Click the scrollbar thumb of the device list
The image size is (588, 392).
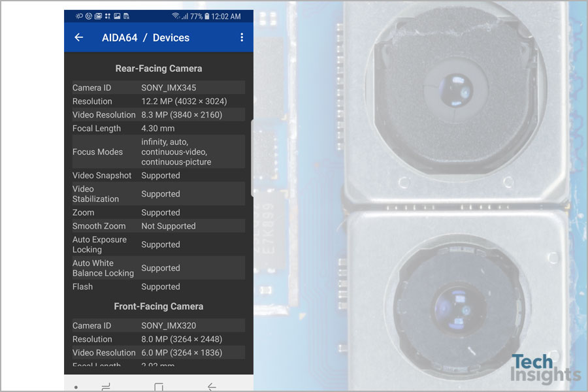point(252,158)
